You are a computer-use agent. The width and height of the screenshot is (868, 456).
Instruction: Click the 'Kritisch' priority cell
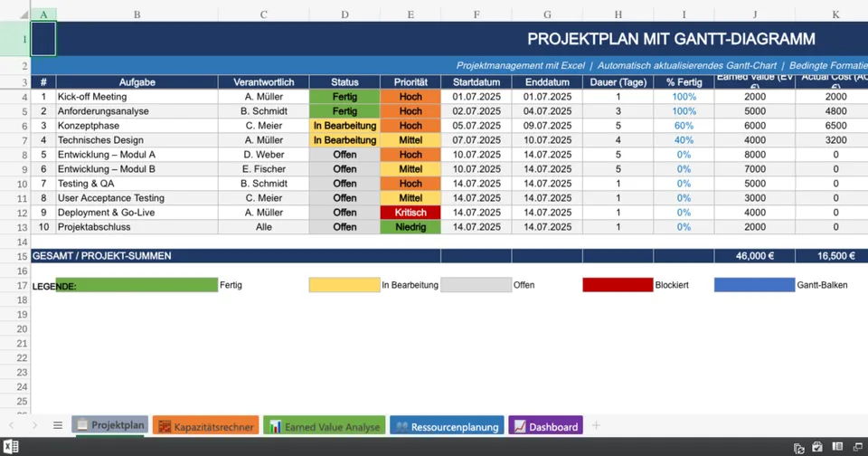point(410,213)
